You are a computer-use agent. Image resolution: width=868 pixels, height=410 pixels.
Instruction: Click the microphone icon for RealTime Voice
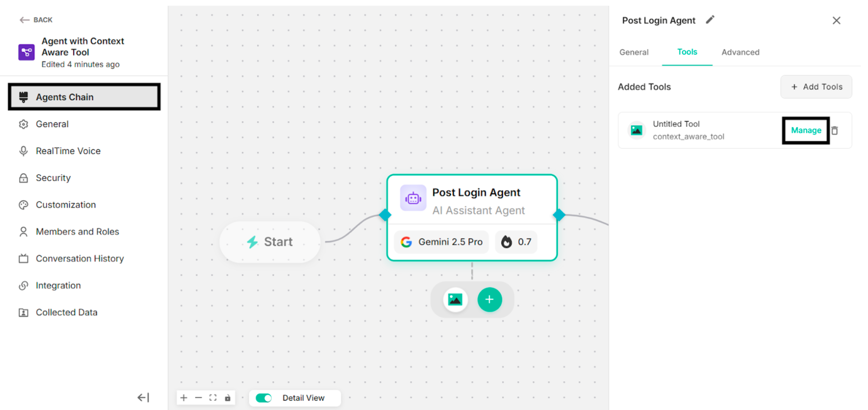click(23, 151)
